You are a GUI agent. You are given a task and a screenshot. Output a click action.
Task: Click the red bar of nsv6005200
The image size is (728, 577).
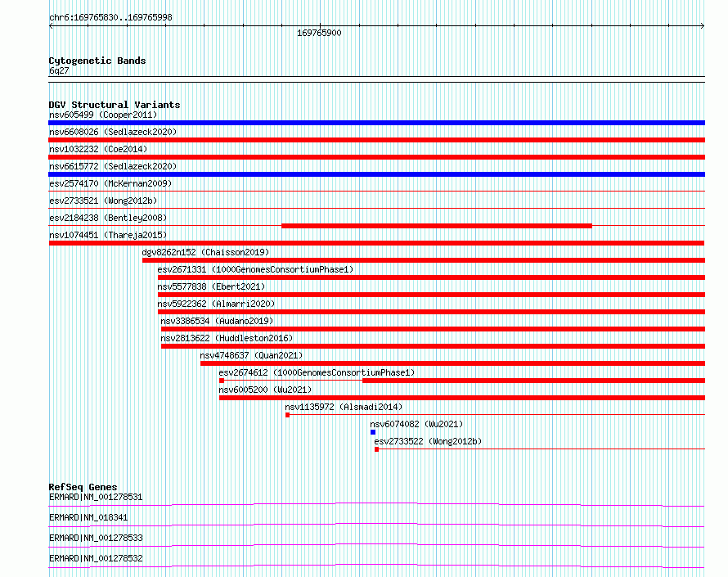click(462, 398)
